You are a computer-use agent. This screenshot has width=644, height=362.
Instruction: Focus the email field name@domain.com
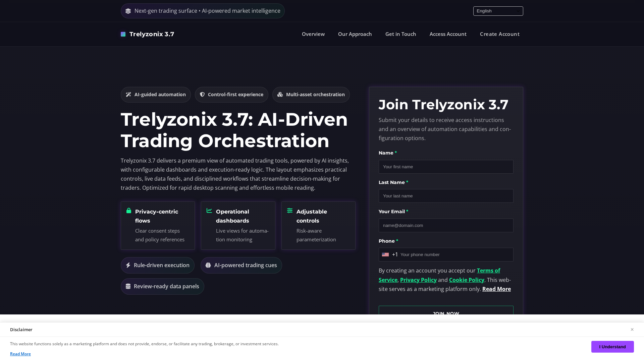446,226
